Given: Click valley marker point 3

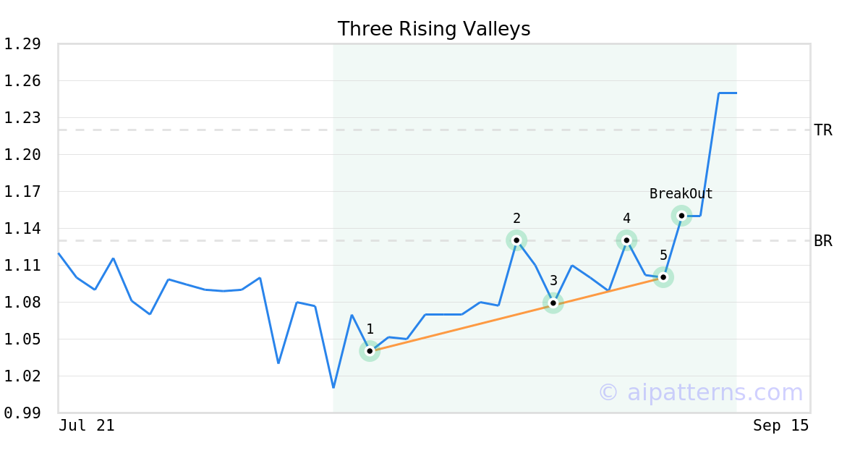Looking at the screenshot, I should (553, 303).
